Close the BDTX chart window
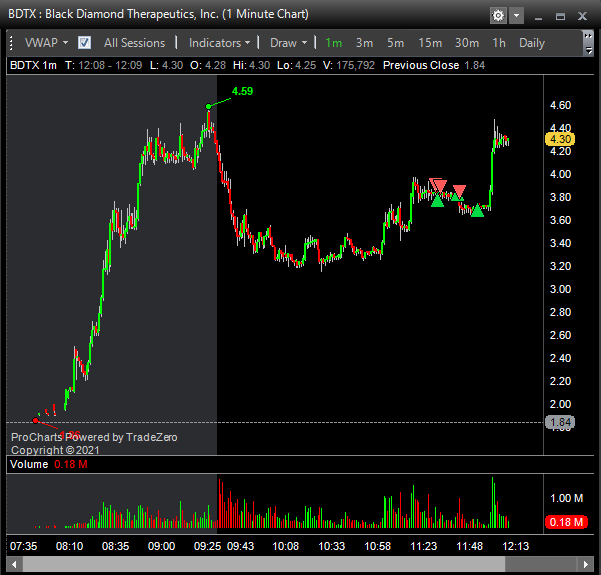 tap(583, 16)
